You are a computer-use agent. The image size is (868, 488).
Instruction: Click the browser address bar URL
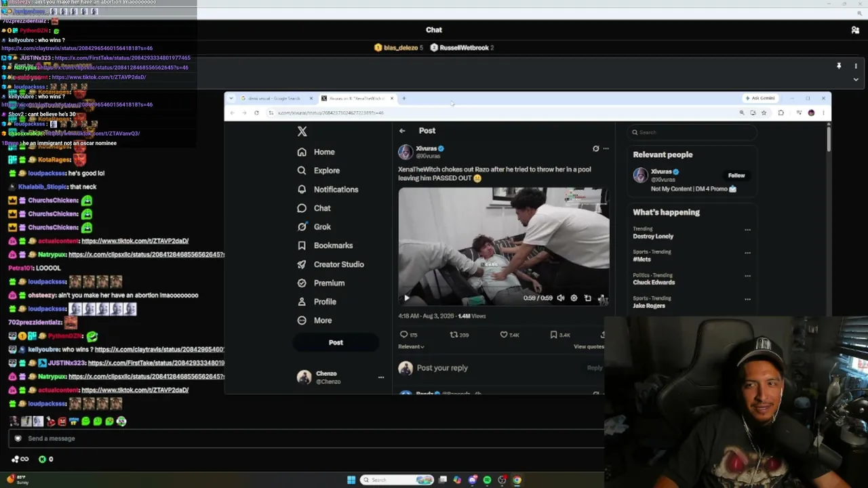[x=331, y=113]
